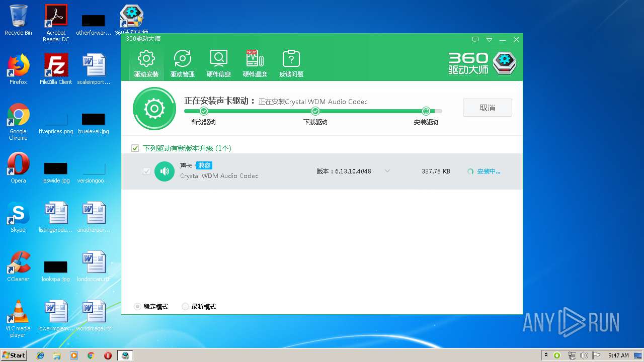
Task: Open the 360驱动大师 title bar dropdown menu
Action: click(489, 39)
